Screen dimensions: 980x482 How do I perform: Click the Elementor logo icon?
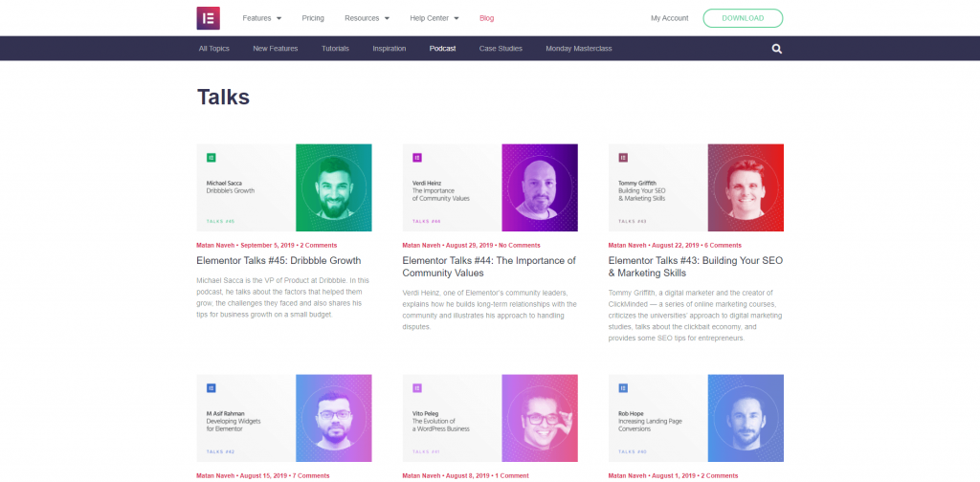click(x=208, y=18)
